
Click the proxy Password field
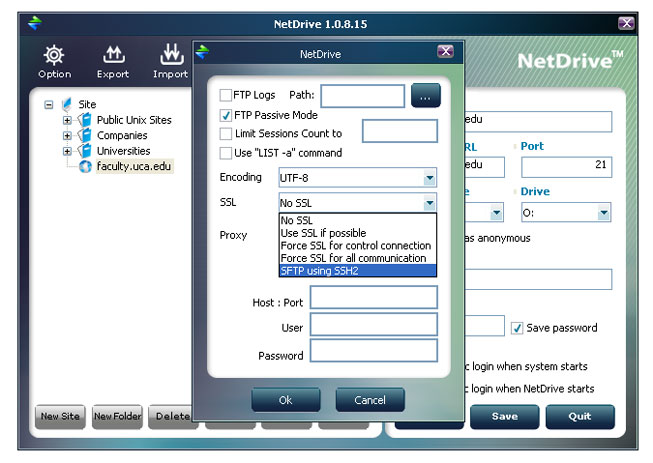(374, 351)
